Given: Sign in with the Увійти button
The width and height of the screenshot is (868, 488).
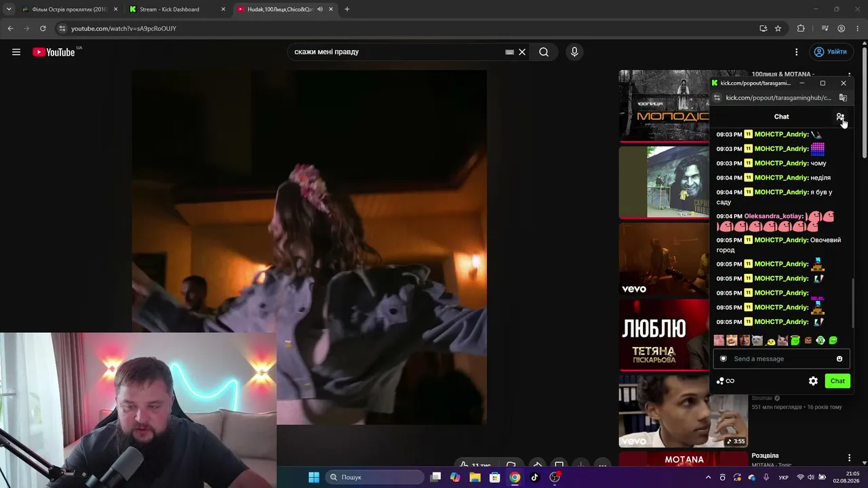Looking at the screenshot, I should coord(831,52).
